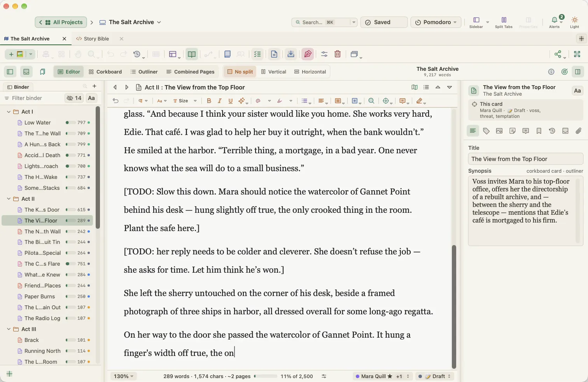588x382 pixels.
Task: Toggle the Aa case match in binder filter
Action: click(91, 98)
